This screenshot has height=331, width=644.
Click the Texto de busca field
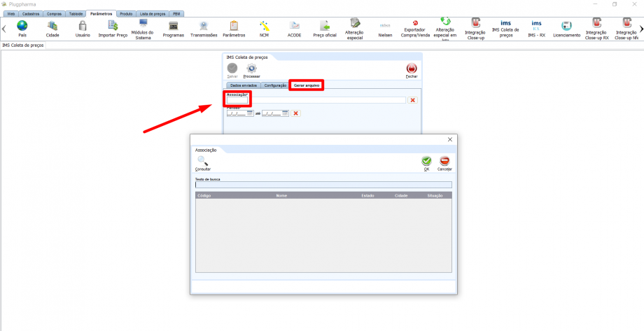coord(323,185)
